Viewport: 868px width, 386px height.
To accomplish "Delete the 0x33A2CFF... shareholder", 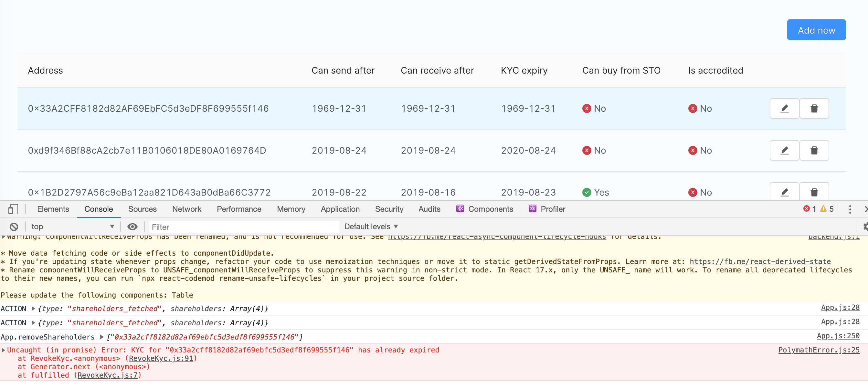I will 814,108.
